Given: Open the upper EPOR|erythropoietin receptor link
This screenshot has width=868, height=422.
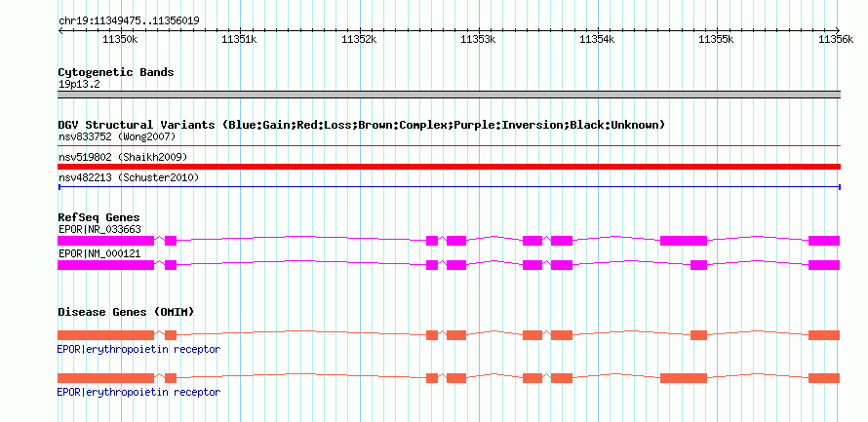Looking at the screenshot, I should [x=138, y=350].
